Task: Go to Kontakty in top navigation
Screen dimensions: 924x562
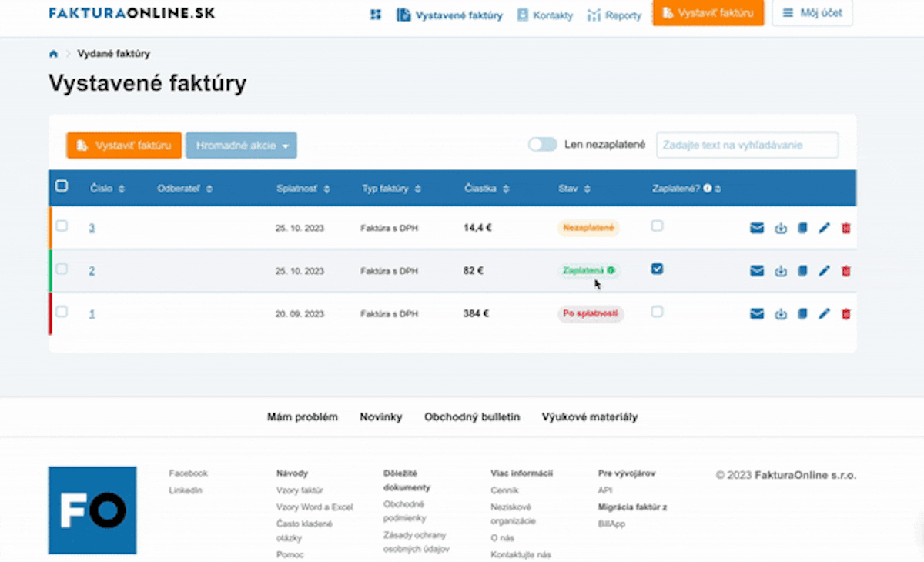Action: pyautogui.click(x=545, y=15)
